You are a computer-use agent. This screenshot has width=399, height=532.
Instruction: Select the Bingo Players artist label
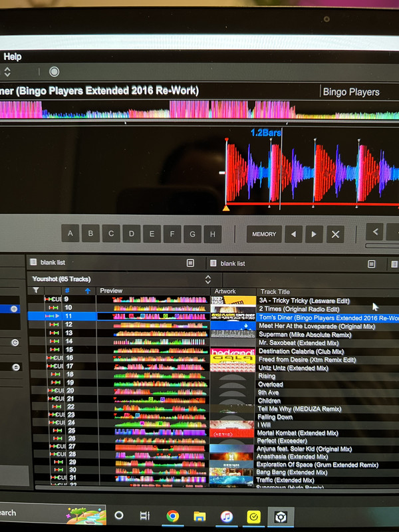coord(351,92)
